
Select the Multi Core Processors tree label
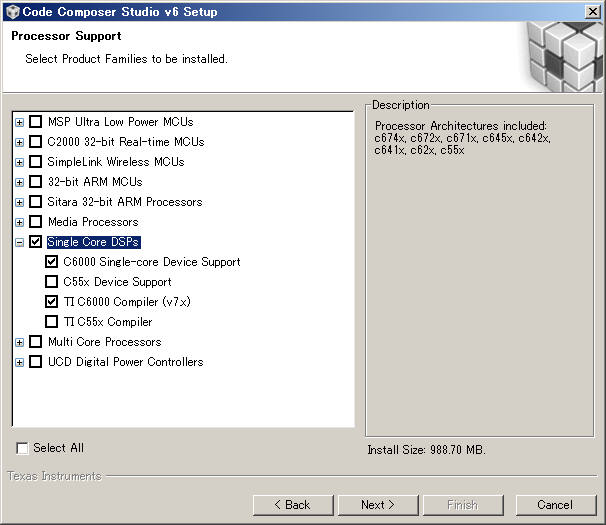tap(105, 342)
